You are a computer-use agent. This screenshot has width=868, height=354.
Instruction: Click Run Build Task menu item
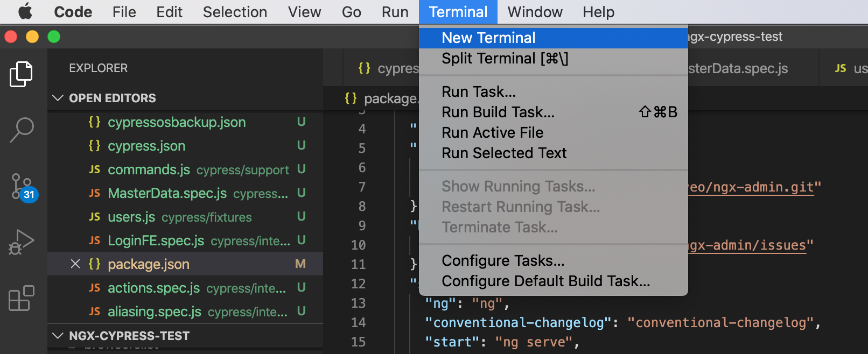pyautogui.click(x=498, y=112)
